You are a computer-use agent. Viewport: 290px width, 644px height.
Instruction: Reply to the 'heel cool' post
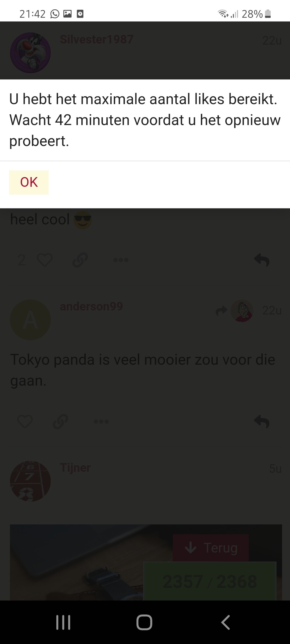click(262, 260)
